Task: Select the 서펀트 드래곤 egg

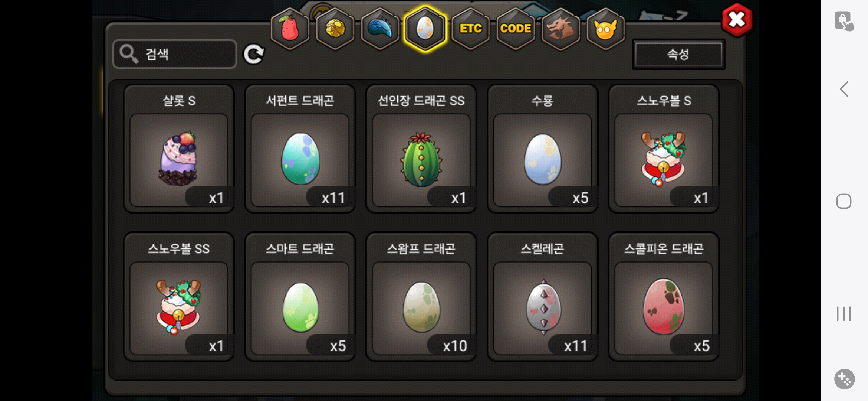Action: 300,149
